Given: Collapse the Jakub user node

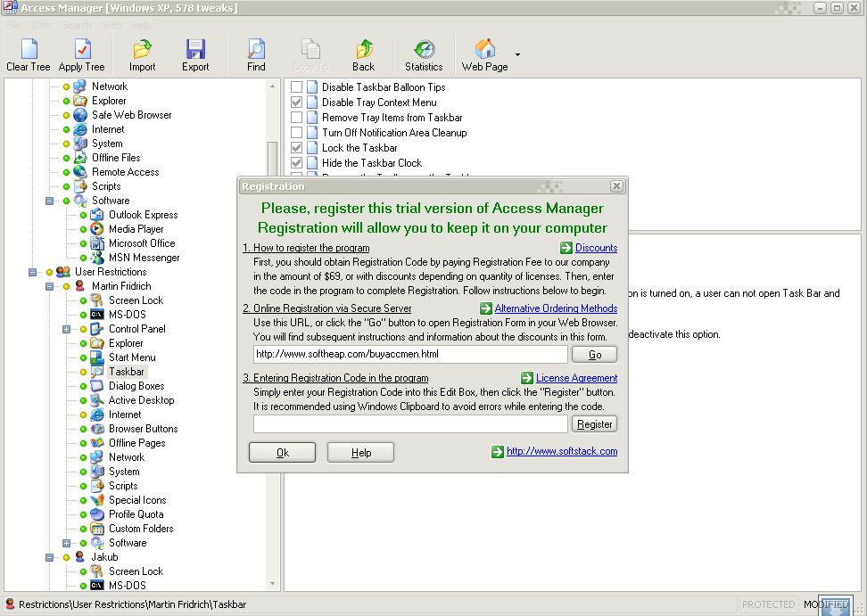Looking at the screenshot, I should pyautogui.click(x=49, y=557).
